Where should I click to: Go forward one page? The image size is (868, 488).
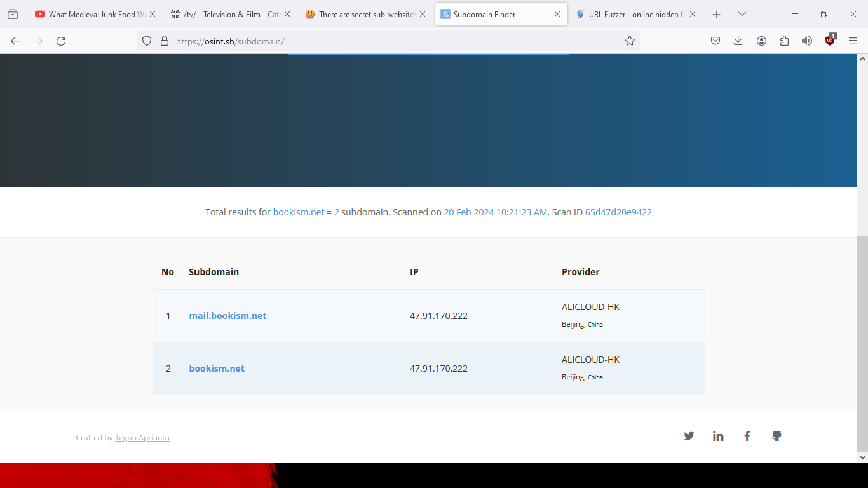click(38, 41)
